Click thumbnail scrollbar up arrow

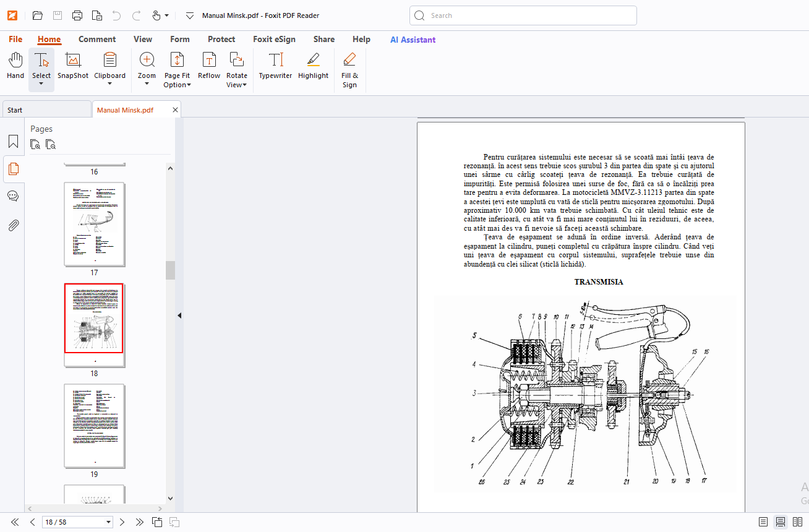tap(170, 168)
